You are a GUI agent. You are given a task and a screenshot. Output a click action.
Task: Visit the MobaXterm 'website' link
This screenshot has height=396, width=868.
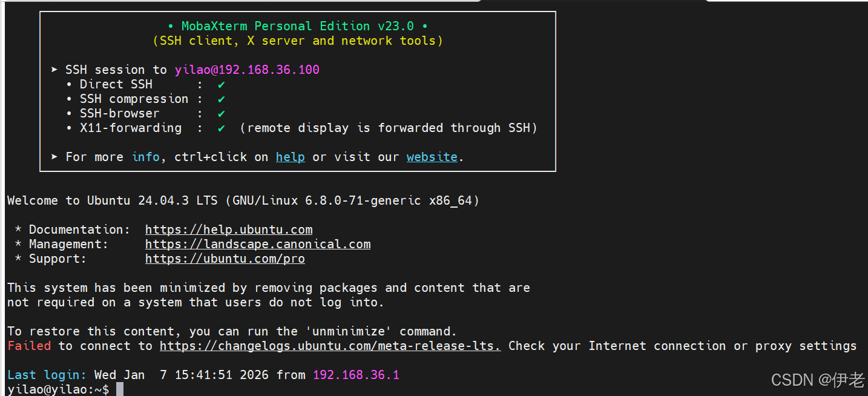432,157
